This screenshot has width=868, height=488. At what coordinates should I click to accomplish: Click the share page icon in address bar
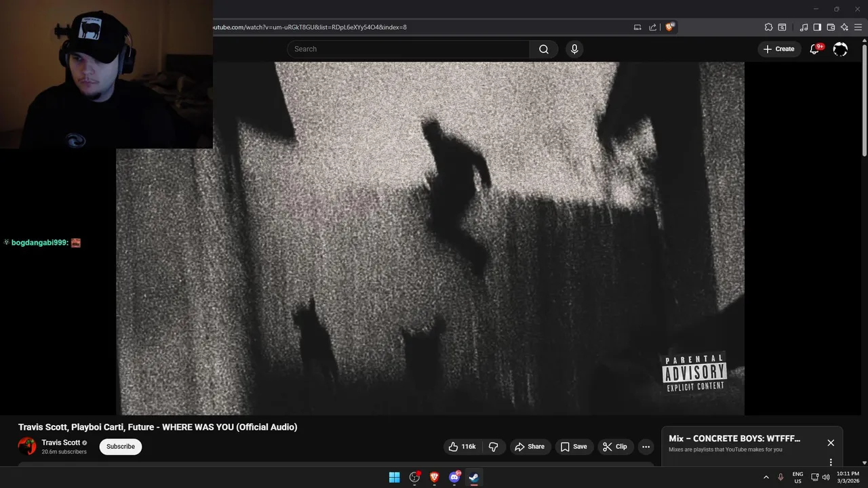pyautogui.click(x=652, y=27)
